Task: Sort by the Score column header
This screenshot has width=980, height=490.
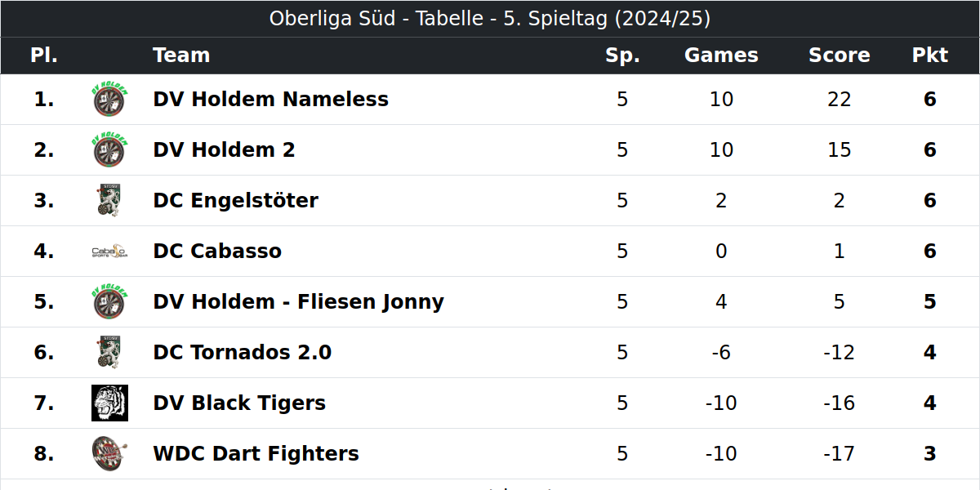Action: [839, 56]
